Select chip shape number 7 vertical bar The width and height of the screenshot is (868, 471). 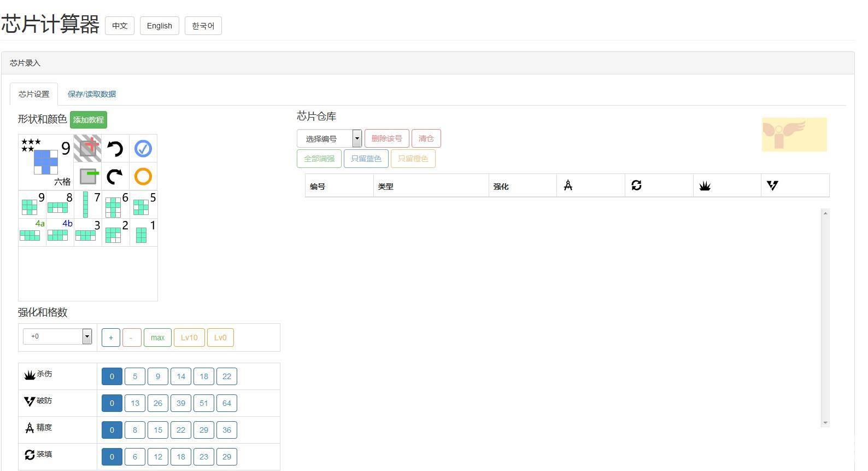pos(87,204)
